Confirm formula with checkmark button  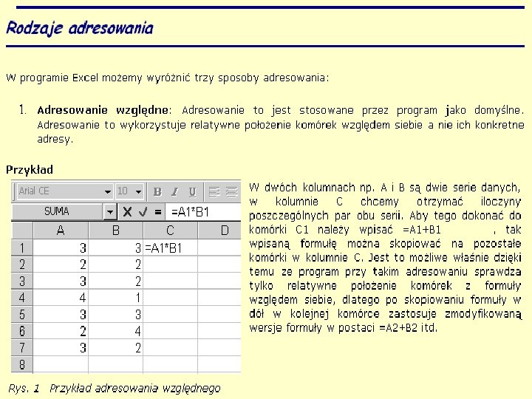tap(143, 212)
